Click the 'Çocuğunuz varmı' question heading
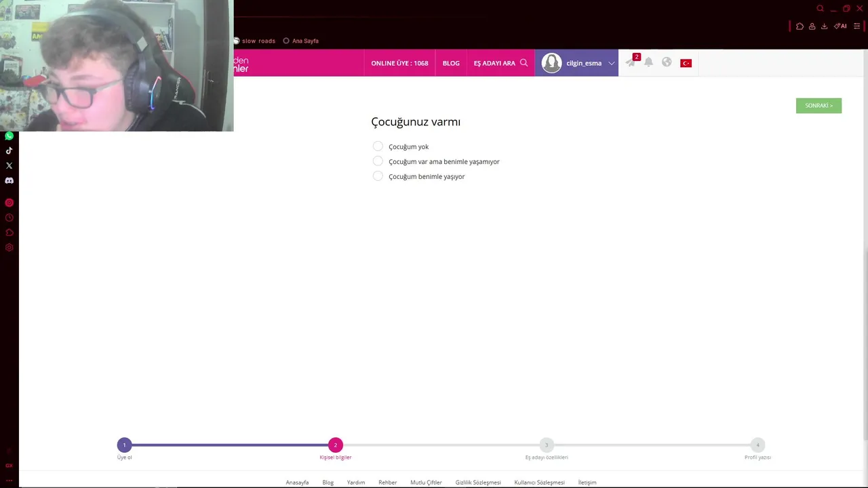This screenshot has height=488, width=868. click(416, 122)
